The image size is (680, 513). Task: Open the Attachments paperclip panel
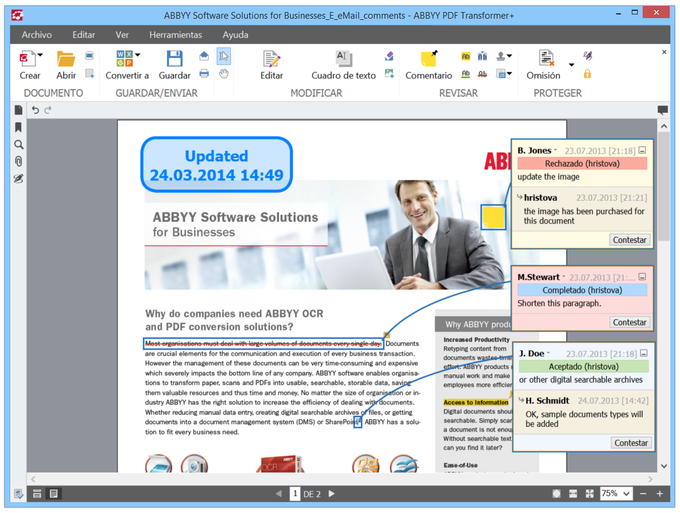point(18,161)
